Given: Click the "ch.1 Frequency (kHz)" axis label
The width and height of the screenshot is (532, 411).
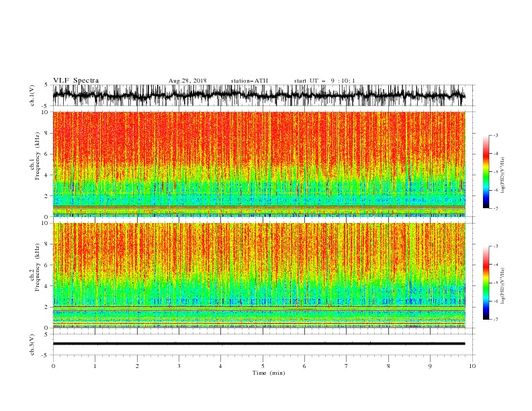Looking at the screenshot, I should (34, 156).
